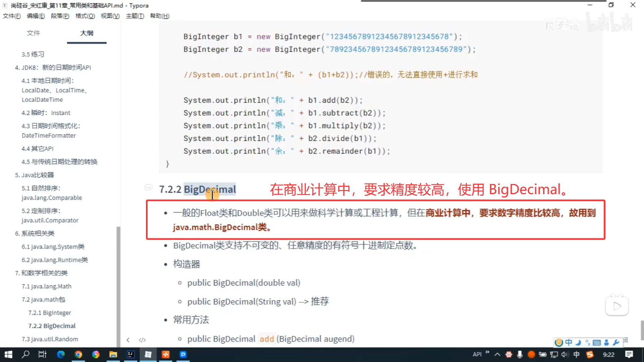Open IME soft keyboard icon
Viewport: 644px width, 362px height.
point(597,342)
